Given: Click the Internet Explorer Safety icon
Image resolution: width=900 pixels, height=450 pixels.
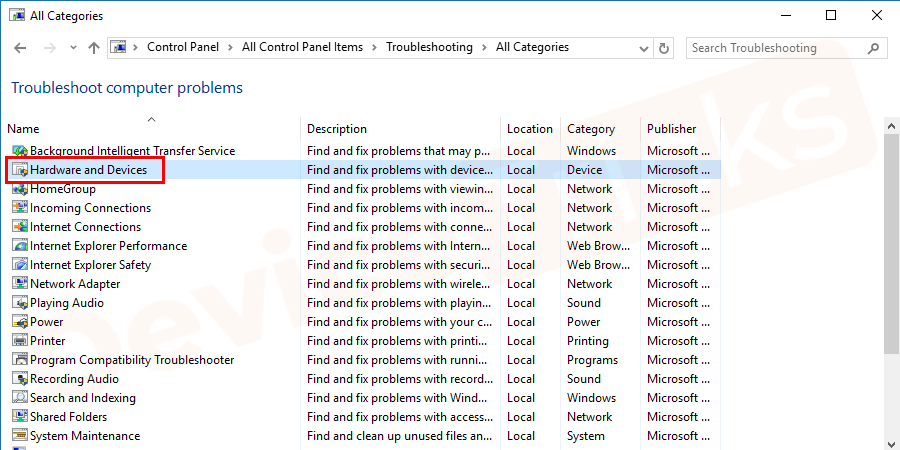Looking at the screenshot, I should click(20, 265).
